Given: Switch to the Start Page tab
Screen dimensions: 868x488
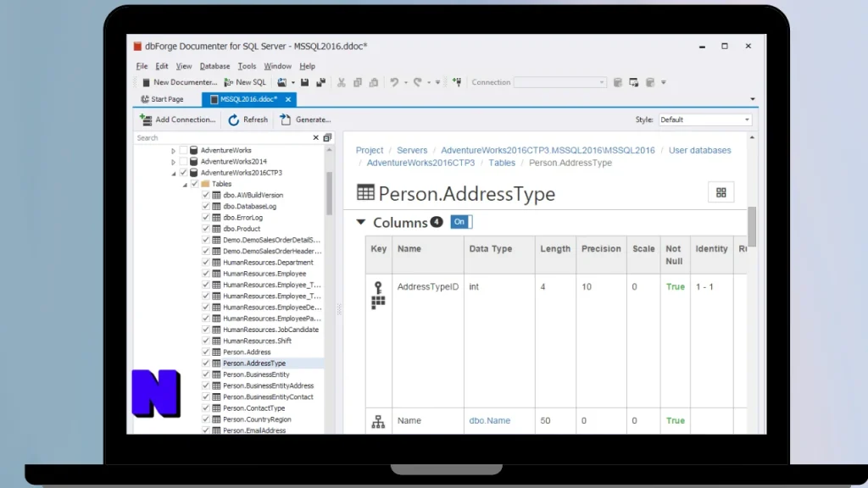Looking at the screenshot, I should point(162,99).
